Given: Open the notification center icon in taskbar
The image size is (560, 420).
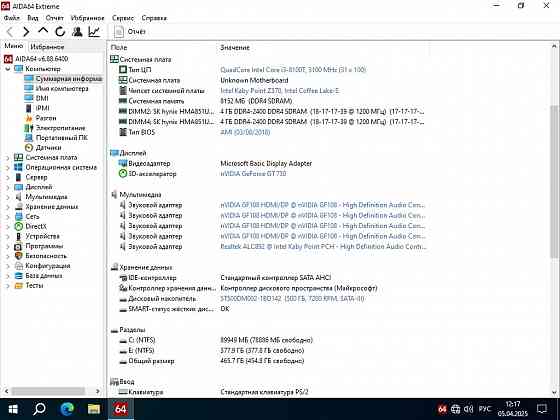Looking at the screenshot, I should pyautogui.click(x=542, y=409).
